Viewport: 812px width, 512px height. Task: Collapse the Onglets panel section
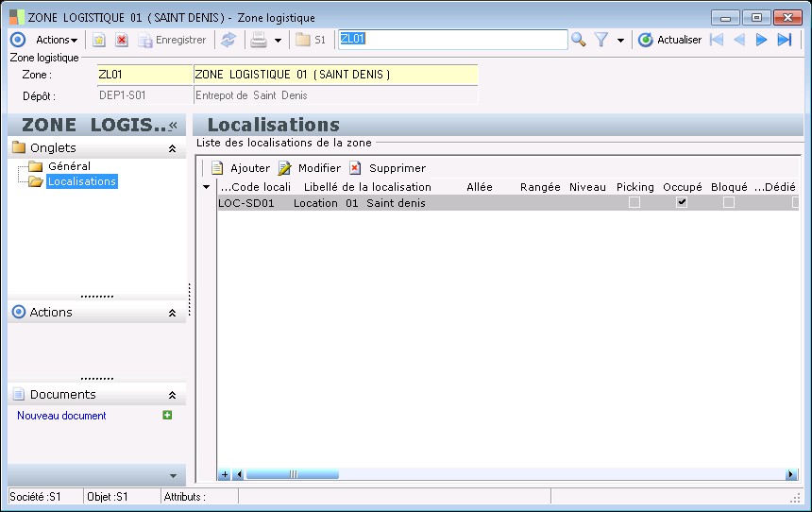tap(172, 148)
